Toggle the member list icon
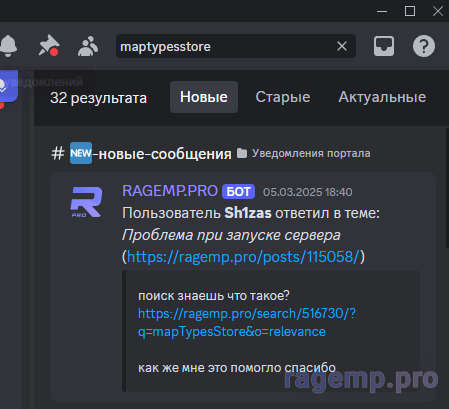 click(x=88, y=46)
